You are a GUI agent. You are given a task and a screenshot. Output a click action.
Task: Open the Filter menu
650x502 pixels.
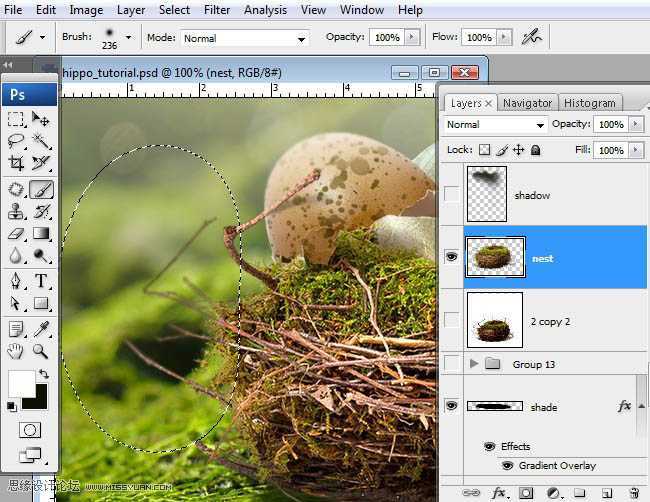pyautogui.click(x=217, y=10)
